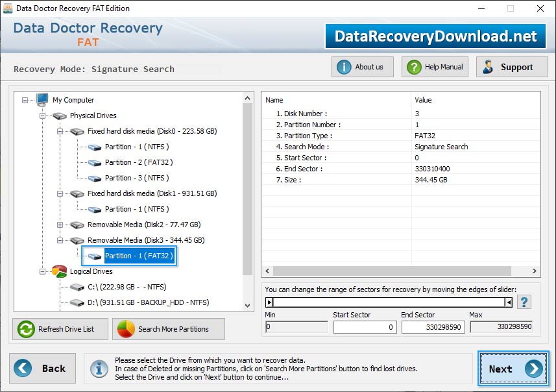Click the pie chart icon on Search More Partitions
Image resolution: width=556 pixels, height=392 pixels.
coord(126,329)
